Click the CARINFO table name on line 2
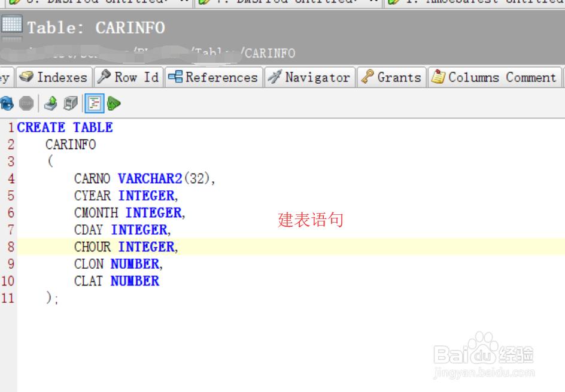The width and height of the screenshot is (565, 392). click(71, 144)
